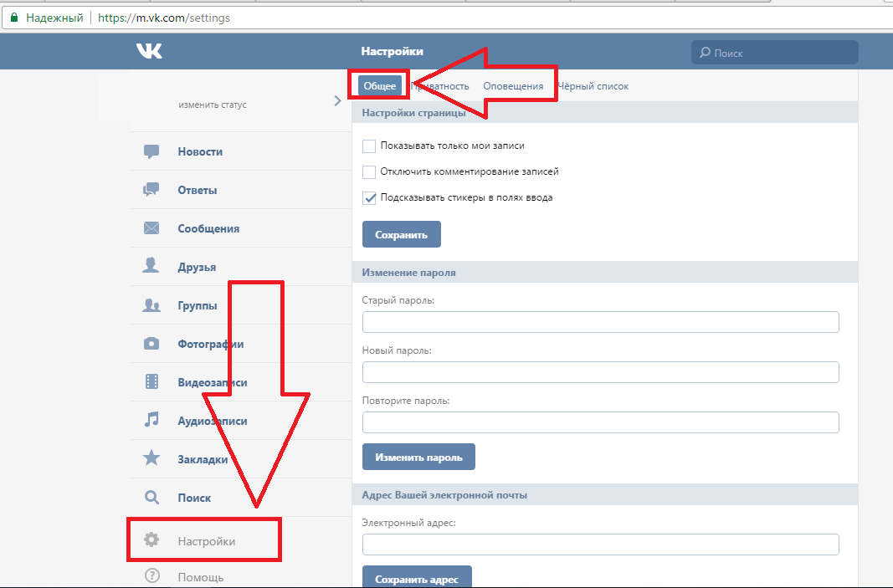Switch to the Приватность tab
Viewport: 893px width, 588px height.
pos(439,86)
